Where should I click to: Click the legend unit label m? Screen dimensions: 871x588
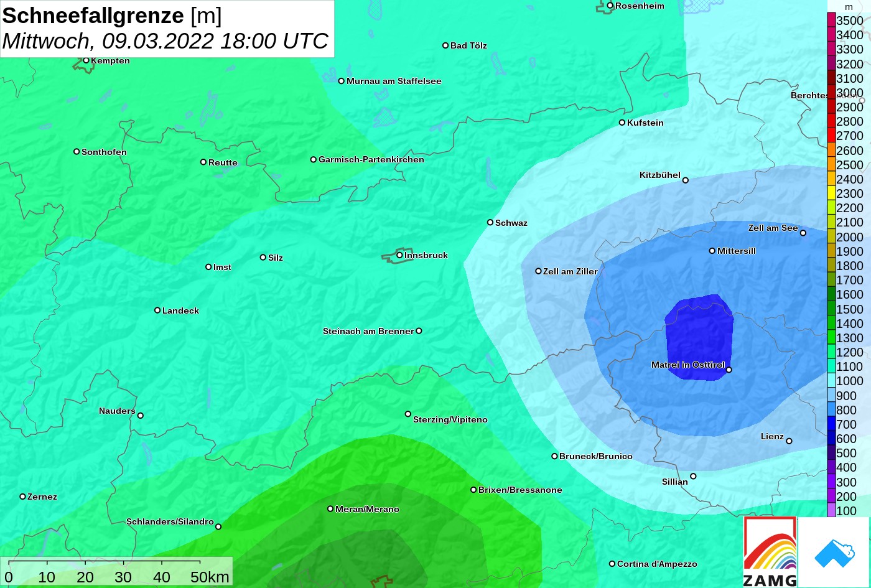(849, 7)
